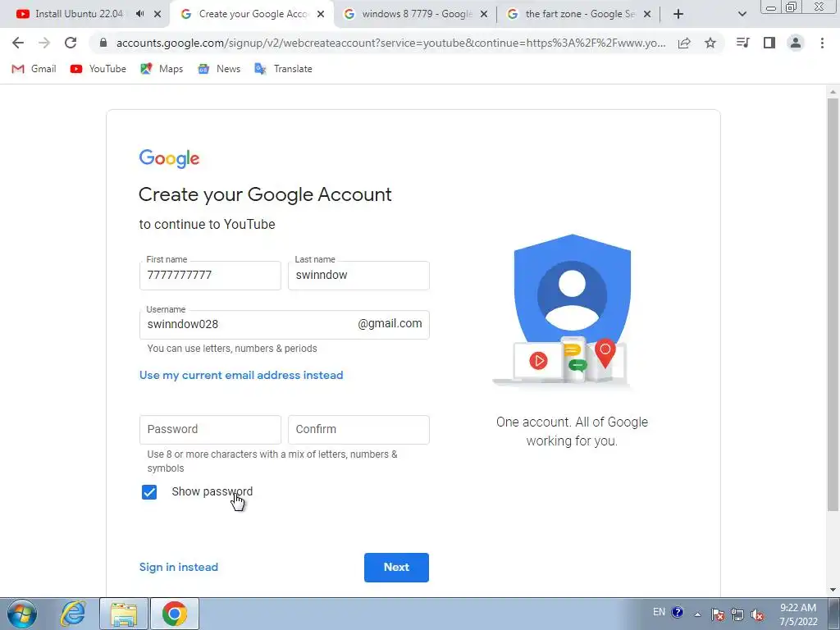Open the Chrome three-dot menu
The height and width of the screenshot is (630, 840).
(822, 43)
